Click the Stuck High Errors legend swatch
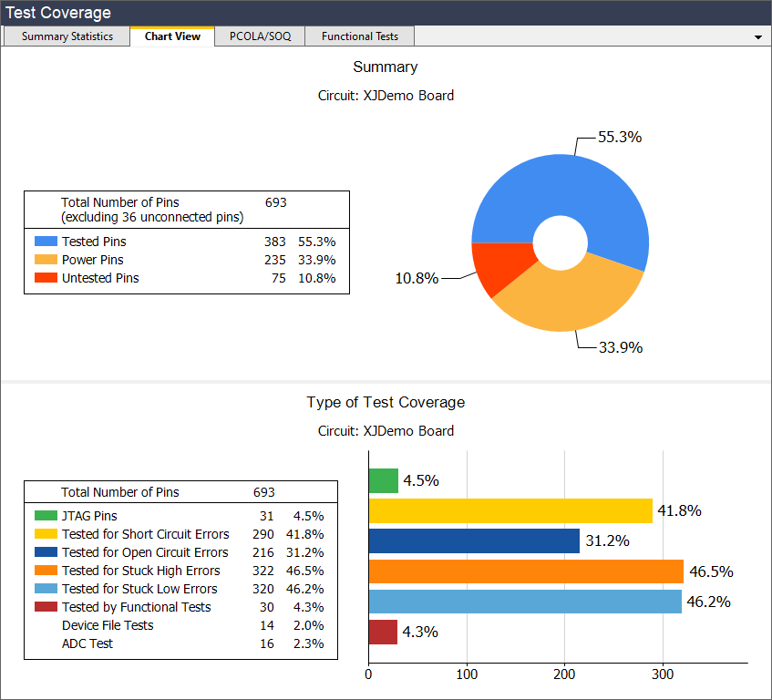 (x=46, y=571)
